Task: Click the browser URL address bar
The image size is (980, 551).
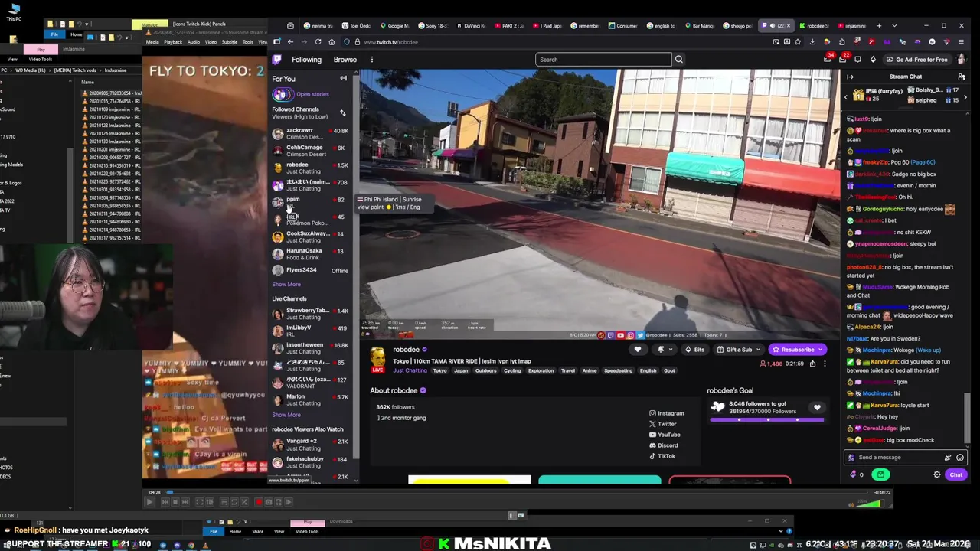Action: (567, 42)
